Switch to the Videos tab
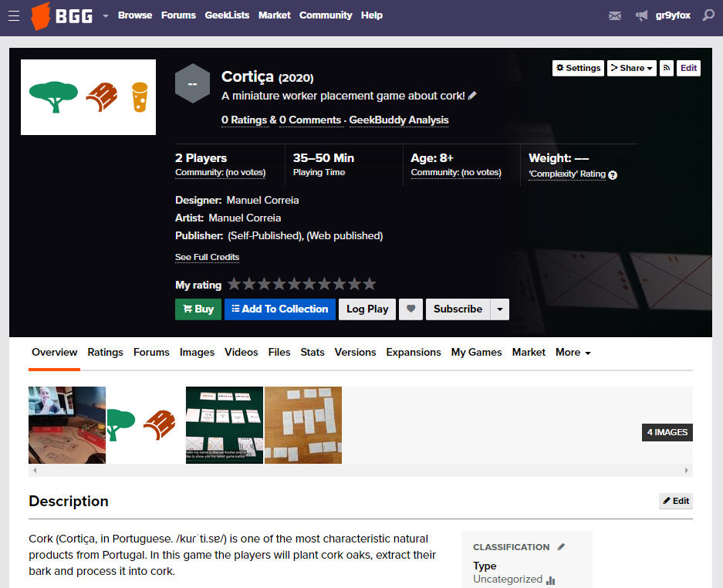This screenshot has height=588, width=723. click(242, 353)
